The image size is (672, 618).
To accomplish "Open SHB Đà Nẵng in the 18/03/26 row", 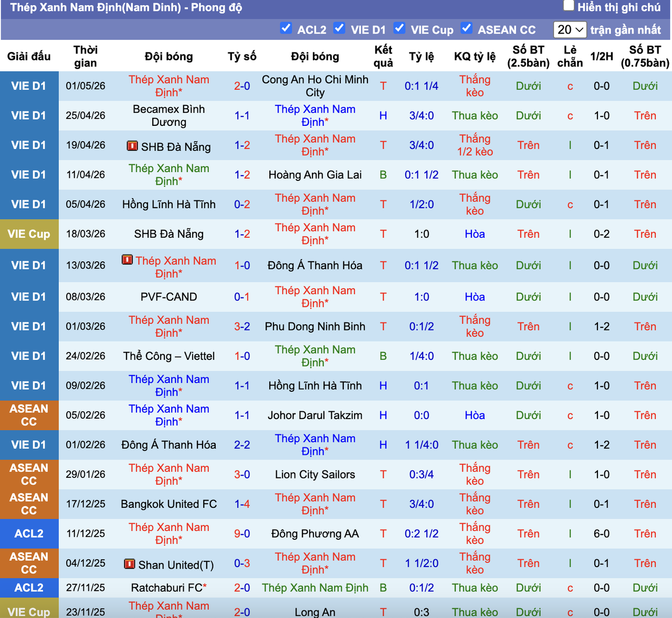I will [x=169, y=234].
